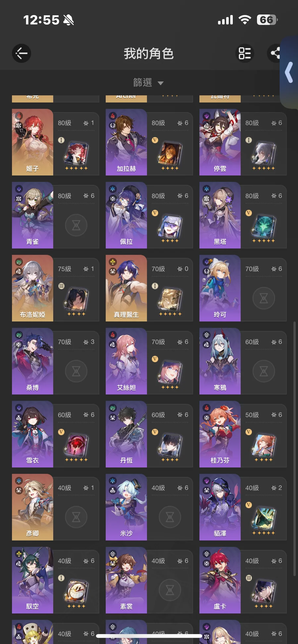Expand the blue side panel chevron
Image resolution: width=298 pixels, height=644 pixels.
(289, 72)
